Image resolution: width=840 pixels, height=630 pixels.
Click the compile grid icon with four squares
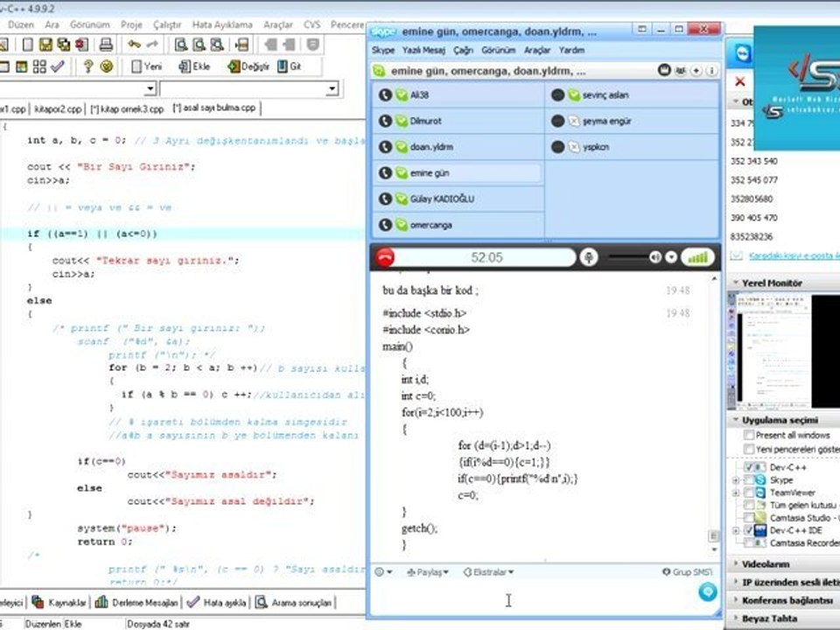coord(39,66)
